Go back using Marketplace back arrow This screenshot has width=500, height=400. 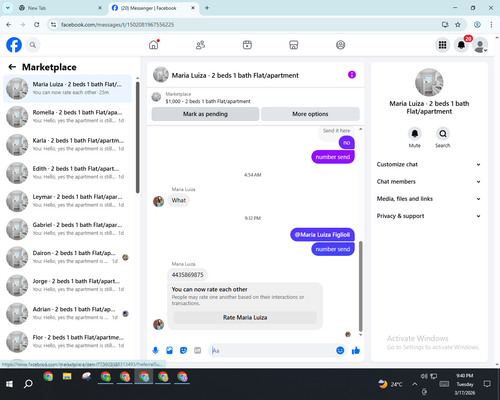12,67
